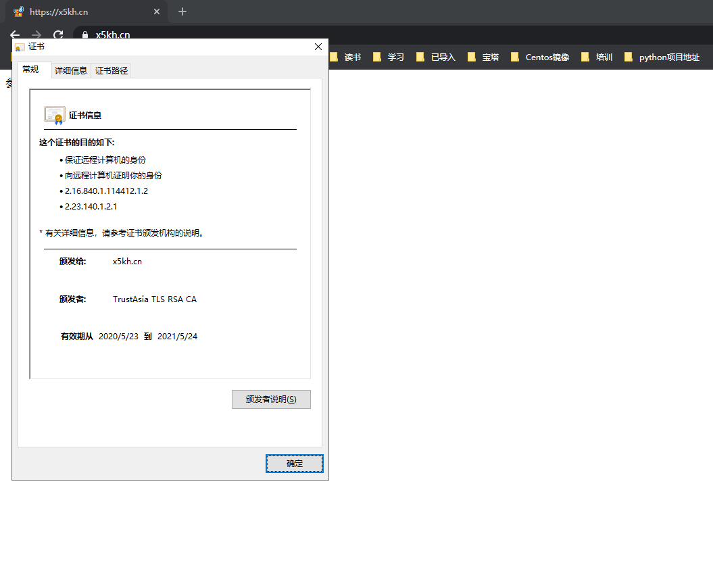The width and height of the screenshot is (713, 588).
Task: Select the https://x5kh.cn browser tab
Action: 87,11
